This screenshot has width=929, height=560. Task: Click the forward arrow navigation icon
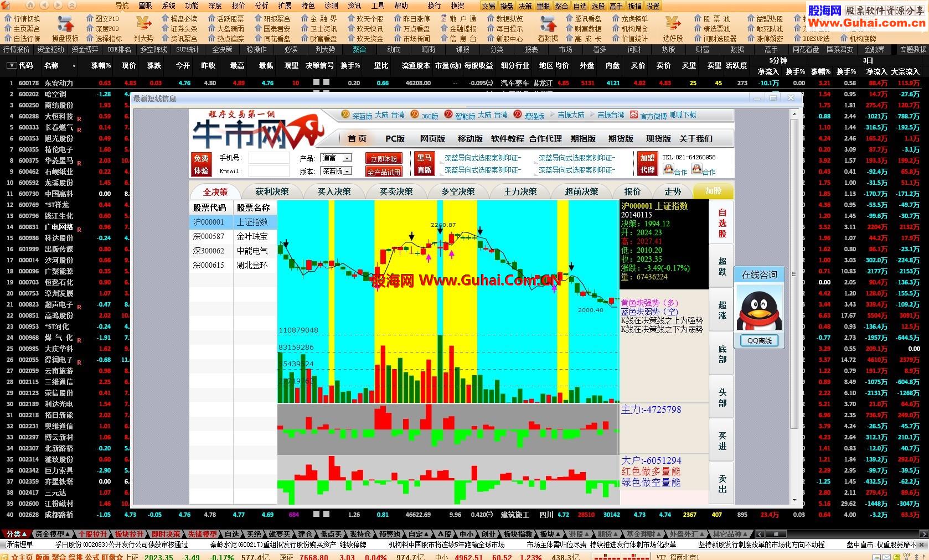pyautogui.click(x=58, y=6)
